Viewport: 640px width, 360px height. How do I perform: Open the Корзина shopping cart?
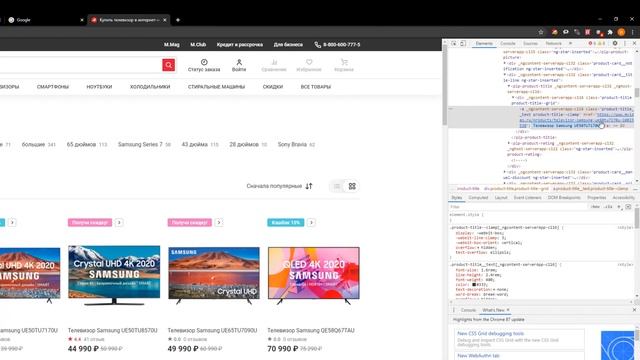344,65
